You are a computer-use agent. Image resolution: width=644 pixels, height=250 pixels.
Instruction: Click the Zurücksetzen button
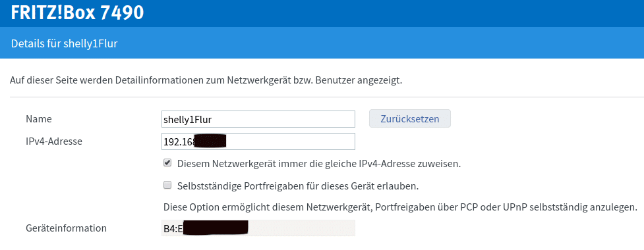tap(409, 119)
